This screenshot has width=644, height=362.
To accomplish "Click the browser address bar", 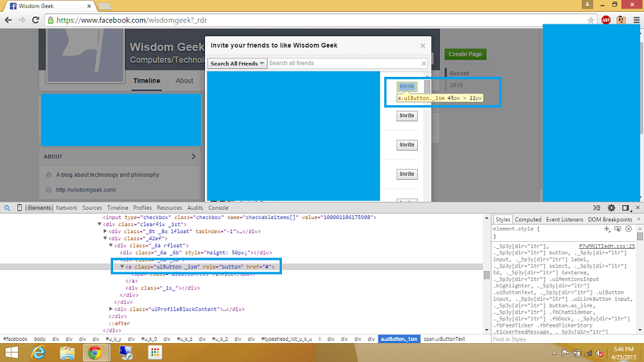I will pos(320,20).
